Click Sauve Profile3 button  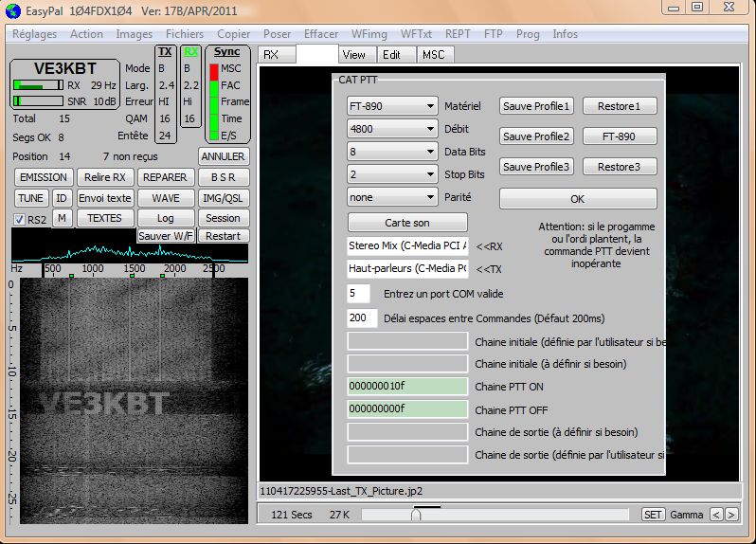536,167
